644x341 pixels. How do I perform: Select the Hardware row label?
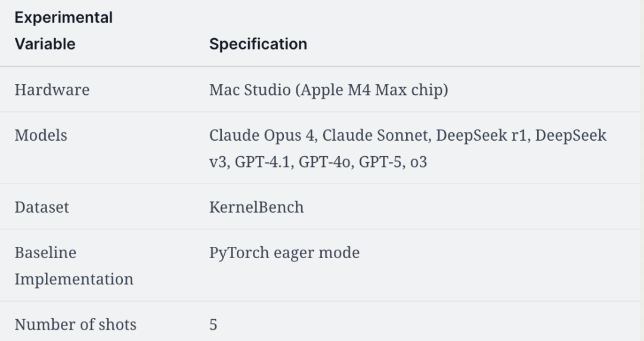[x=52, y=90]
